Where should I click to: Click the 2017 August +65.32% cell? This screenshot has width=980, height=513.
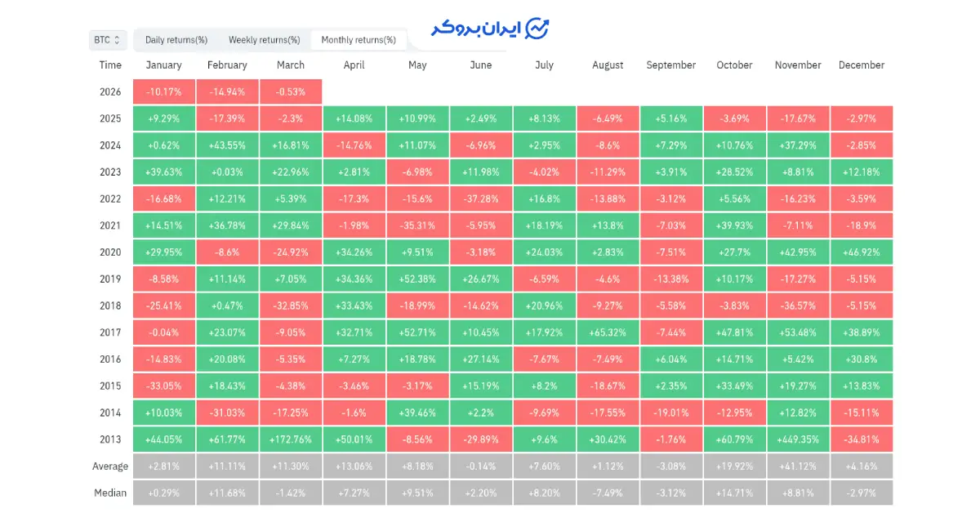click(x=608, y=332)
